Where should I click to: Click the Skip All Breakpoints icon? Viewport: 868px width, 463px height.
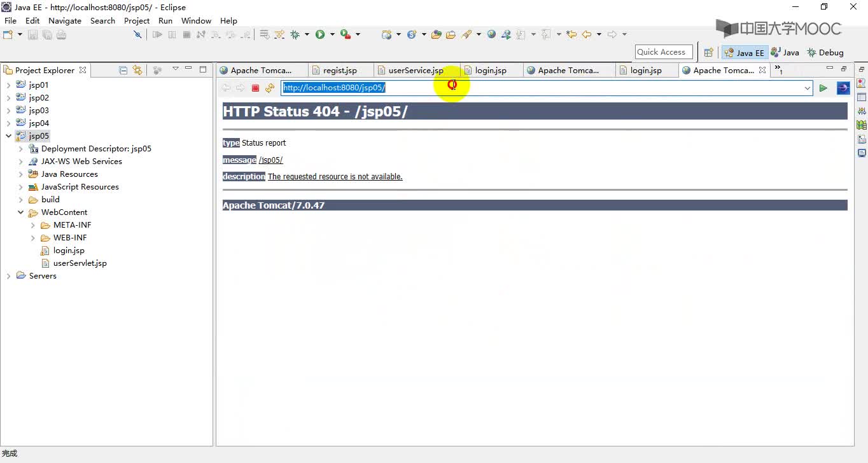click(x=137, y=34)
